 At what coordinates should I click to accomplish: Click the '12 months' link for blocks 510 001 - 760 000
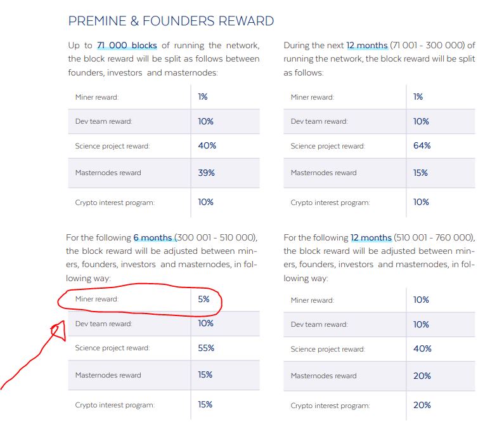click(371, 237)
